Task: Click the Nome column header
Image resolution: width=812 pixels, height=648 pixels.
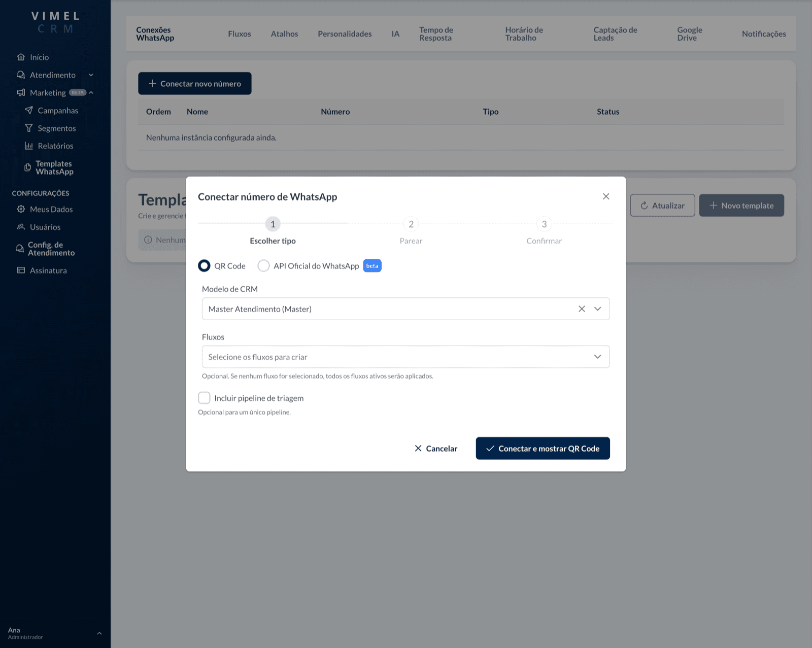Action: click(197, 112)
